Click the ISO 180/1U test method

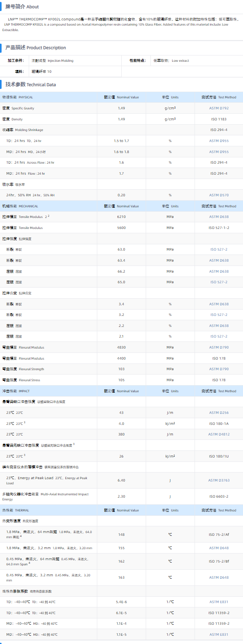pyautogui.click(x=219, y=456)
